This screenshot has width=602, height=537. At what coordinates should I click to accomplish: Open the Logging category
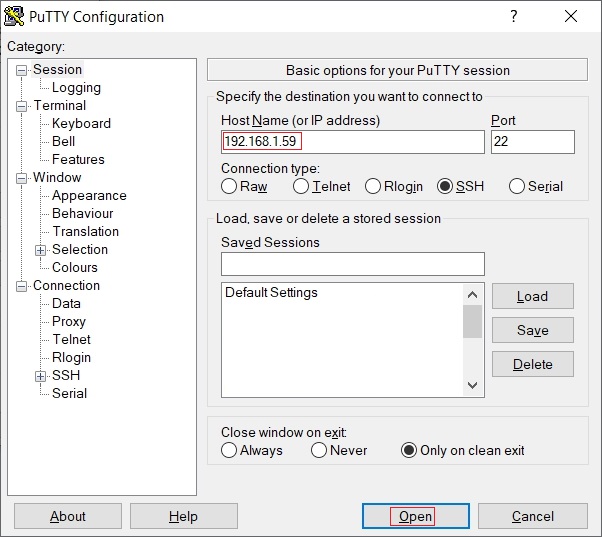(76, 88)
